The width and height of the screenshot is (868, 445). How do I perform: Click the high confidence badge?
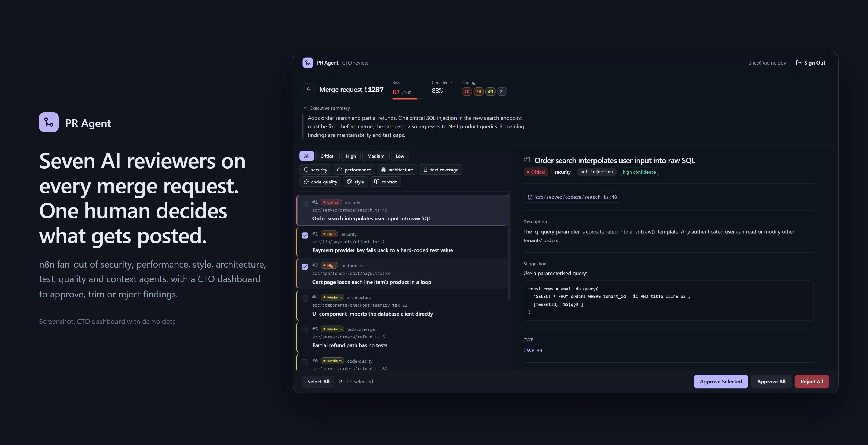coord(639,172)
